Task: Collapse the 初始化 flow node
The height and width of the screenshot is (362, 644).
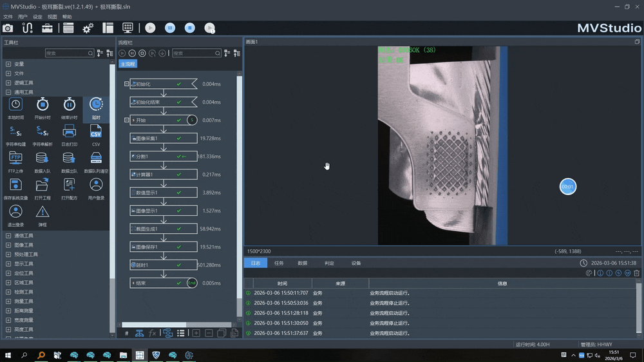Action: point(127,84)
